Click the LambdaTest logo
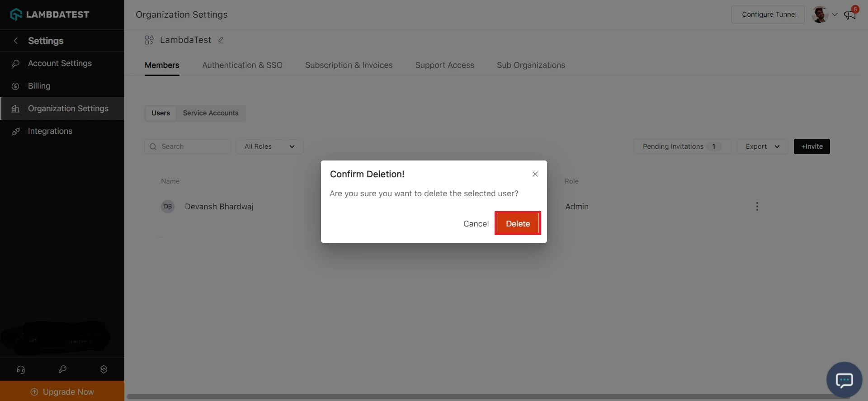 tap(50, 14)
